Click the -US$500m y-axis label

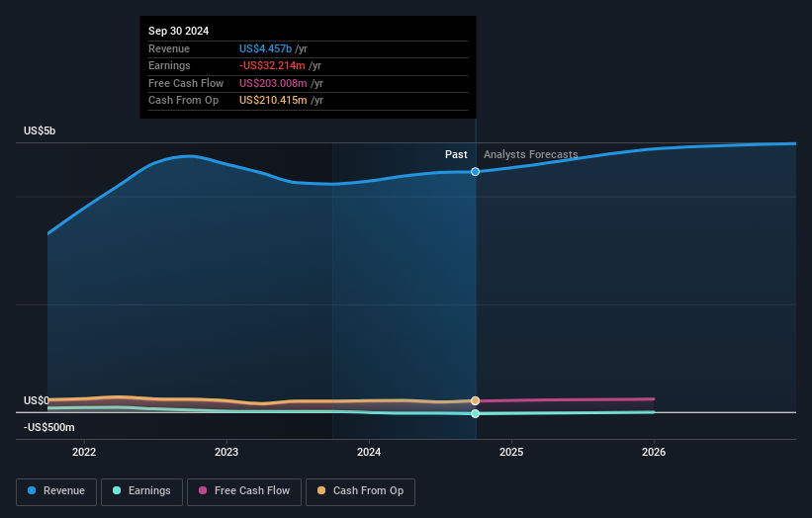point(49,427)
